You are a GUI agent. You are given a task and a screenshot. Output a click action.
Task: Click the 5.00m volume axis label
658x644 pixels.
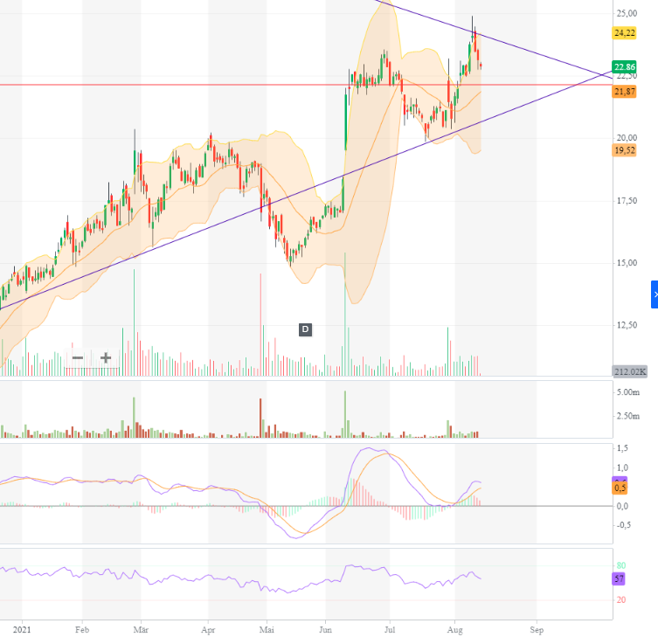(x=628, y=392)
